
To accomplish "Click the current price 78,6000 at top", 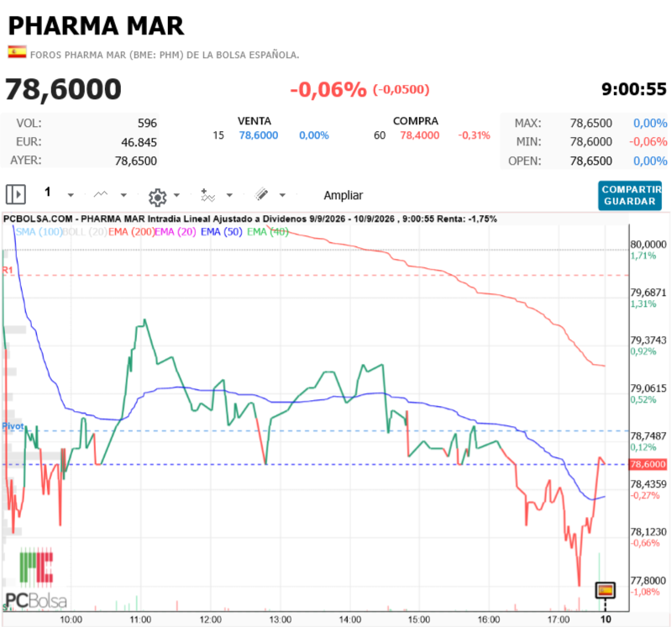I will pyautogui.click(x=63, y=89).
